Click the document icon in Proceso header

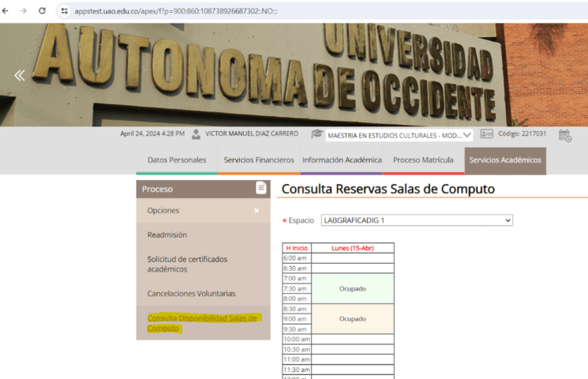click(261, 187)
